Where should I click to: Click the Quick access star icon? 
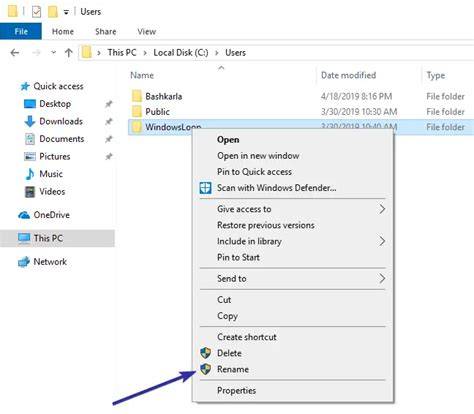coord(25,87)
